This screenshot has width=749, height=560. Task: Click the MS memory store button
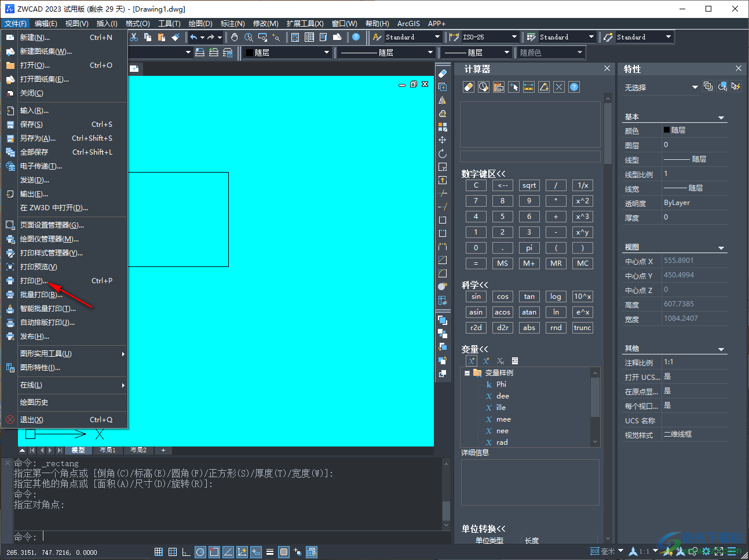(502, 263)
